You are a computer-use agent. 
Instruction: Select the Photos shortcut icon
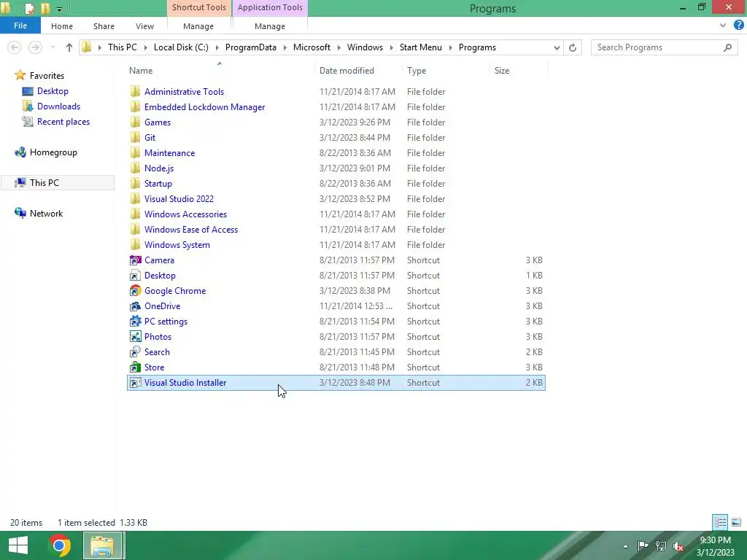coord(135,337)
